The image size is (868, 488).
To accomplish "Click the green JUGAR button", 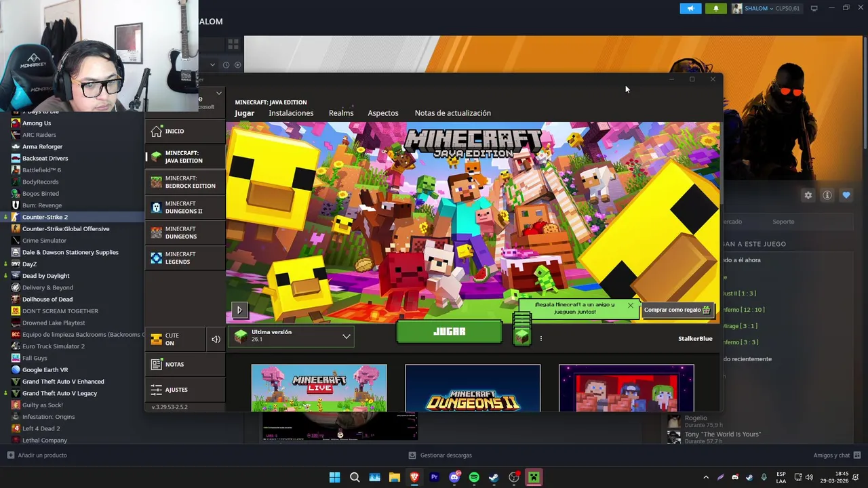I will tap(449, 332).
